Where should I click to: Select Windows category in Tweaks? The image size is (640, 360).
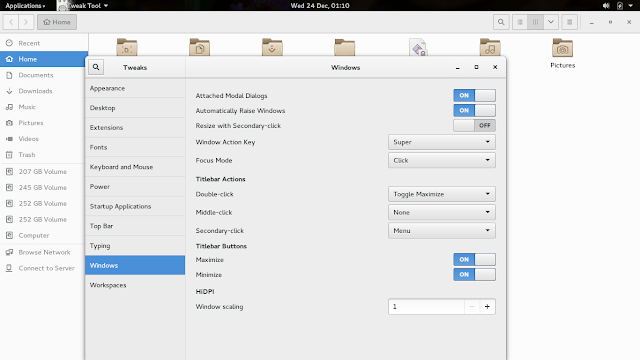tap(135, 265)
